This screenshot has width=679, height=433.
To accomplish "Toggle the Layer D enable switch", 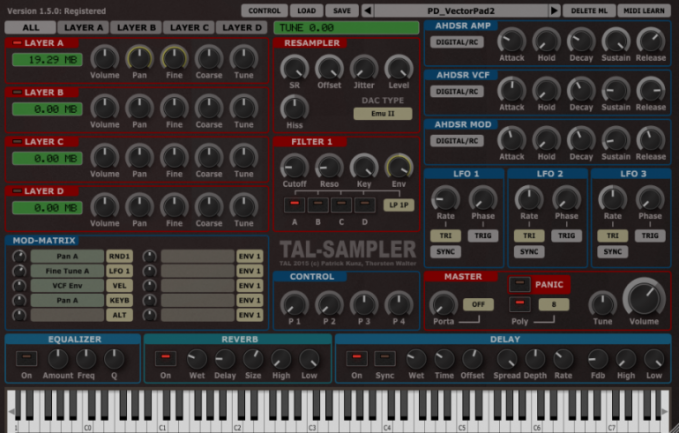I will pyautogui.click(x=16, y=191).
